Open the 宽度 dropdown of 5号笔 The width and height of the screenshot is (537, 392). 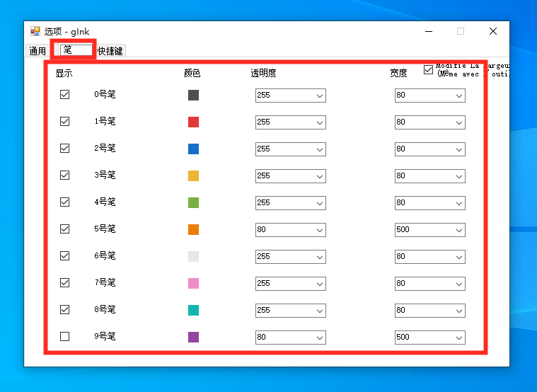pyautogui.click(x=429, y=230)
